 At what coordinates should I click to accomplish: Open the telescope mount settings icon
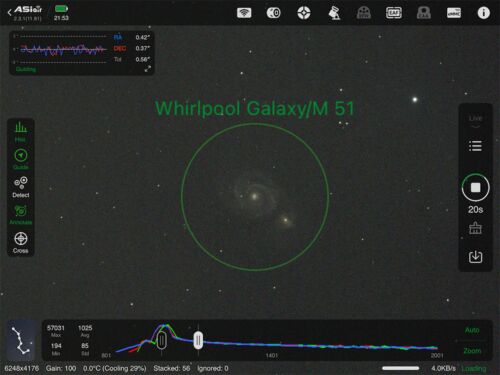pos(334,13)
